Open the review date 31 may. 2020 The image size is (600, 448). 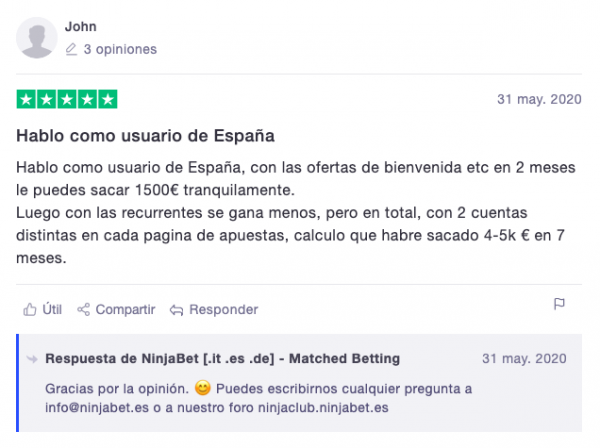(x=539, y=99)
